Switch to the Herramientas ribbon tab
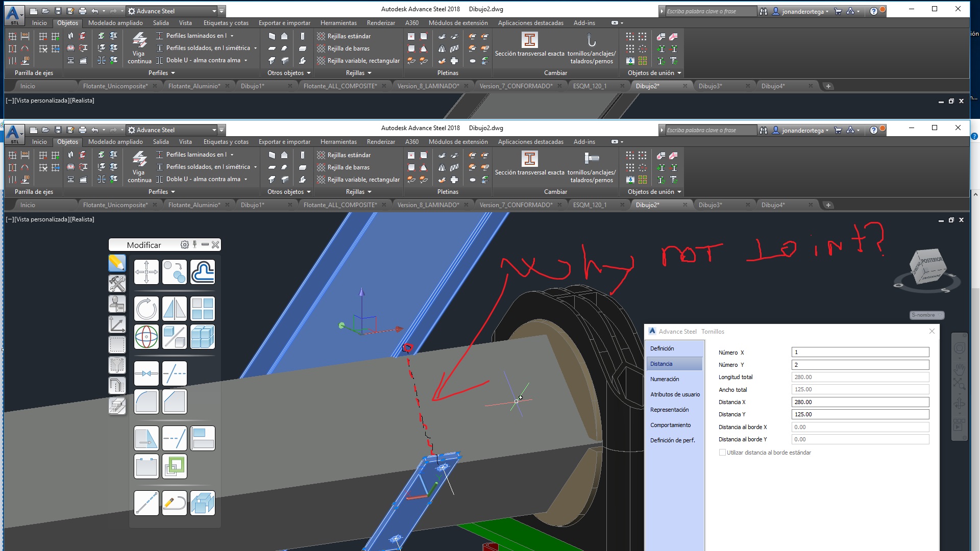Image resolution: width=980 pixels, height=551 pixels. [x=338, y=142]
